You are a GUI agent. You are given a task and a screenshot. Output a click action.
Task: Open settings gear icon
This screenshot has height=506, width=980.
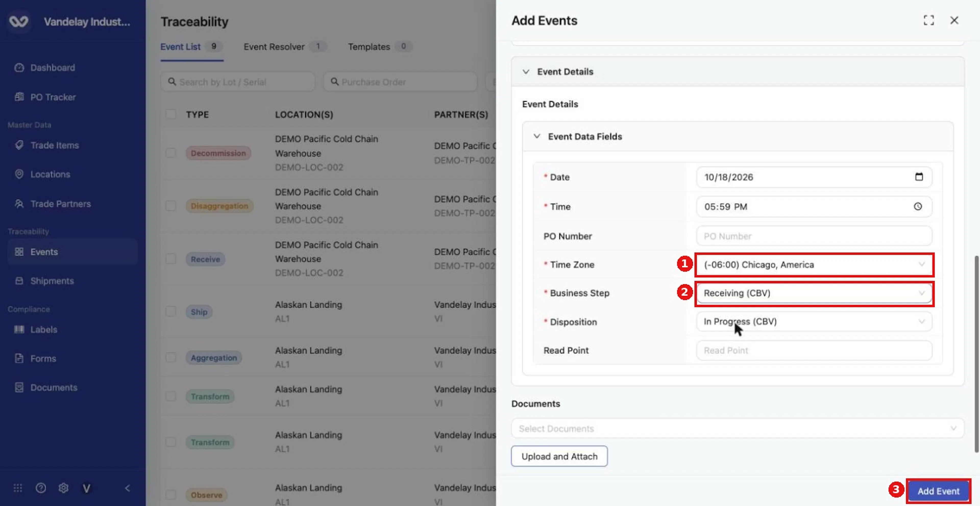[64, 488]
